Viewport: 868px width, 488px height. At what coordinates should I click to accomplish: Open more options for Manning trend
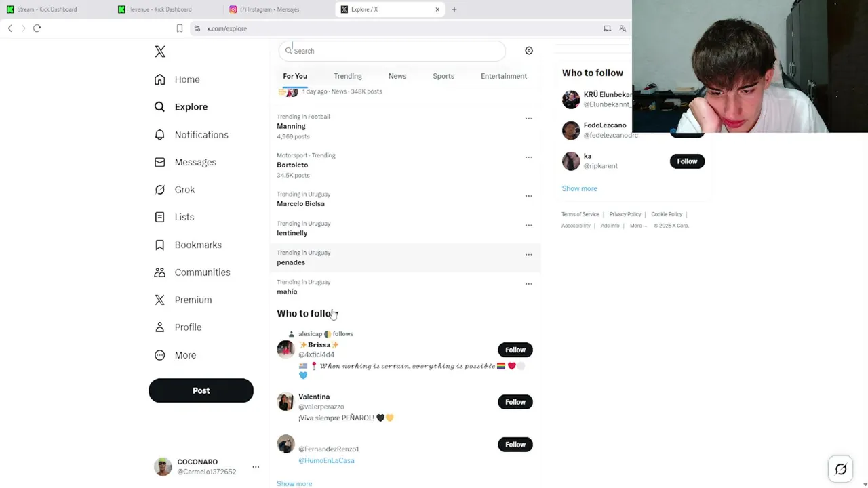click(528, 119)
